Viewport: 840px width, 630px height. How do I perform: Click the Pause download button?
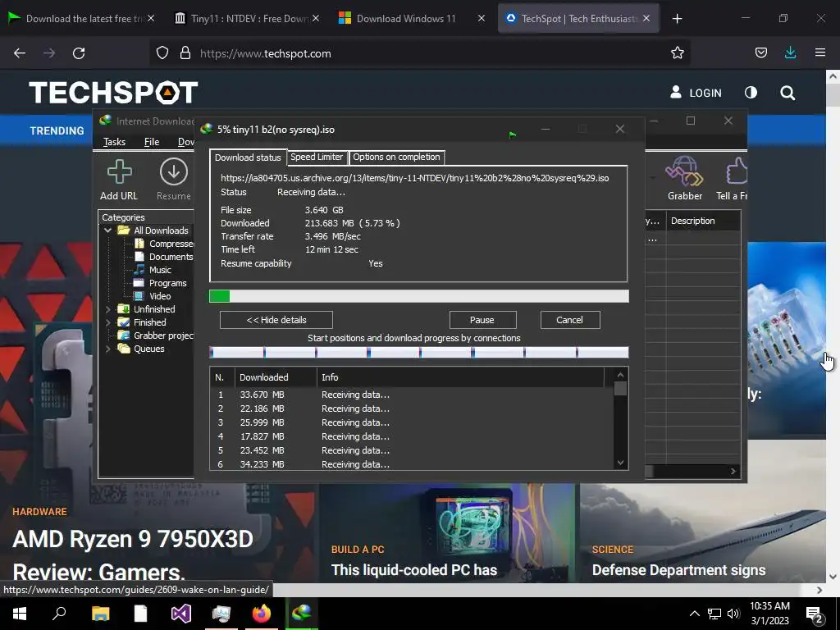tap(482, 320)
